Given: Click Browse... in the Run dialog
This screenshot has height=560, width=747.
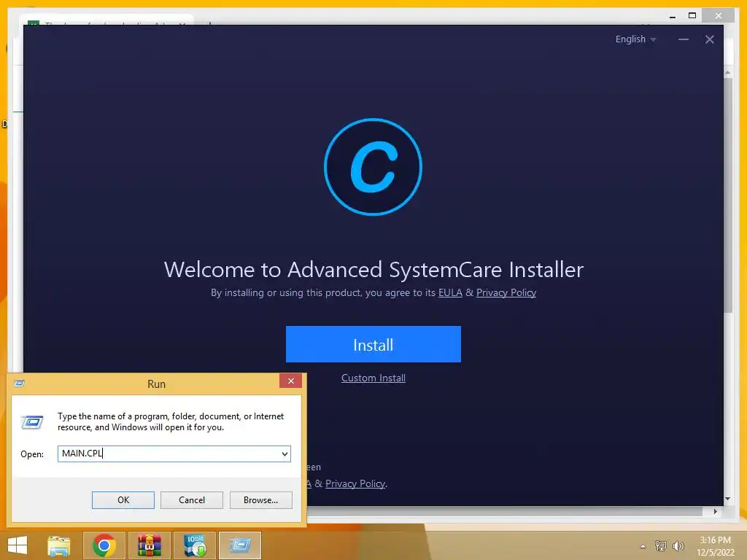Looking at the screenshot, I should pos(260,500).
